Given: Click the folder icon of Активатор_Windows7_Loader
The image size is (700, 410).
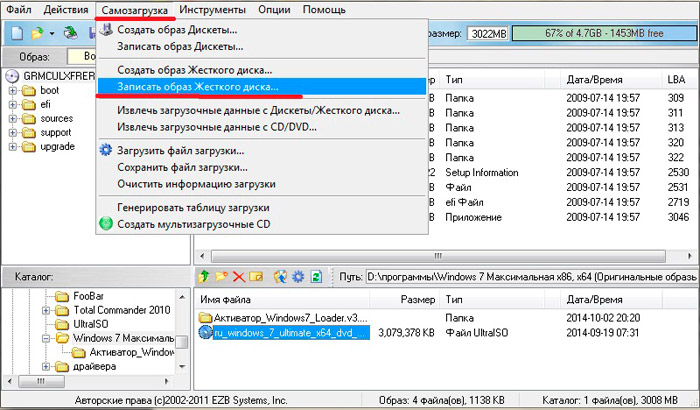Looking at the screenshot, I should tap(205, 318).
